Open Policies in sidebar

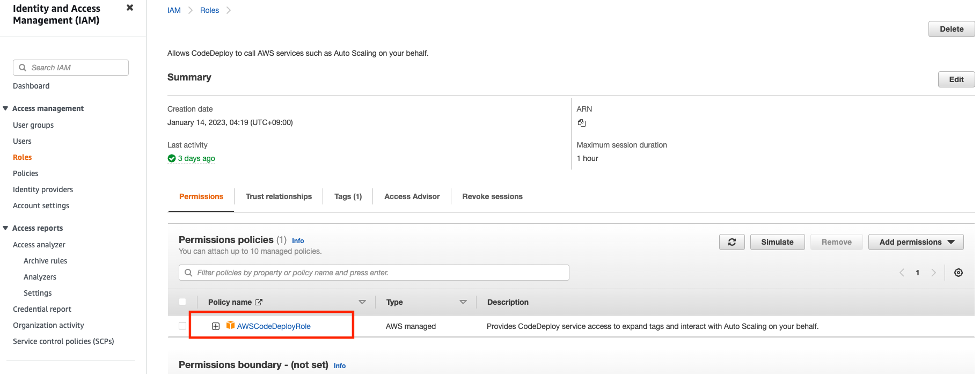pos(26,173)
